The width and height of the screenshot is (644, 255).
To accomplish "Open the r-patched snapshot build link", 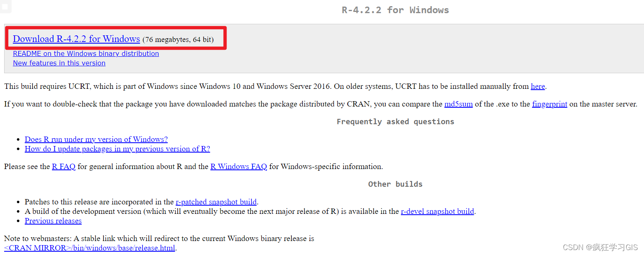I will coord(216,202).
